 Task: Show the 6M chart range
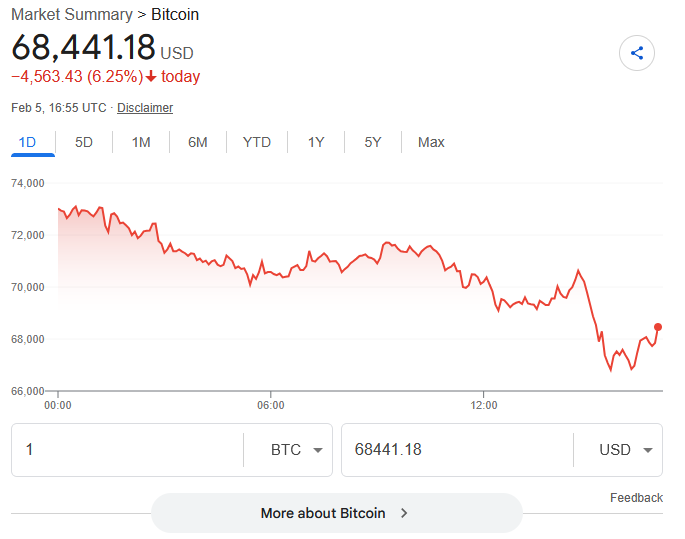click(x=197, y=142)
